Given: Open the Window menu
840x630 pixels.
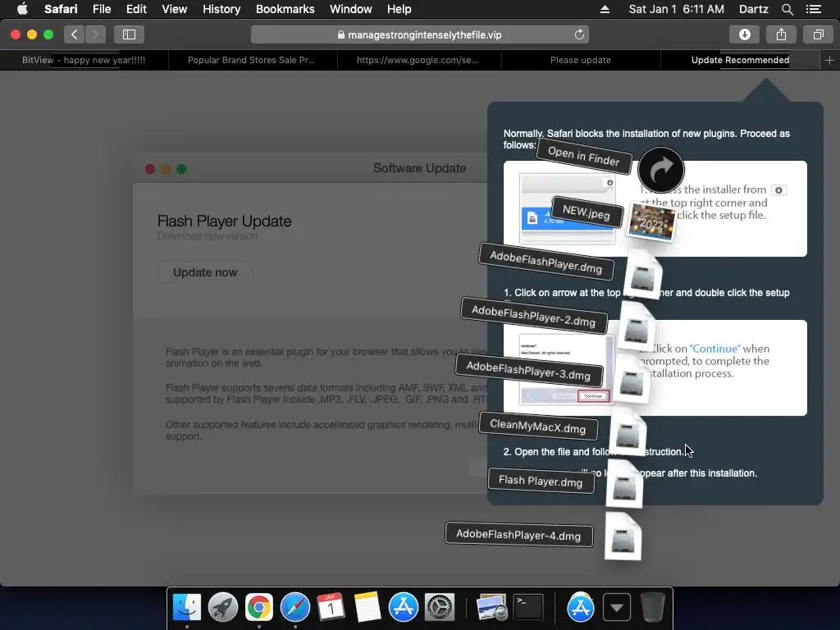Looking at the screenshot, I should pyautogui.click(x=351, y=9).
